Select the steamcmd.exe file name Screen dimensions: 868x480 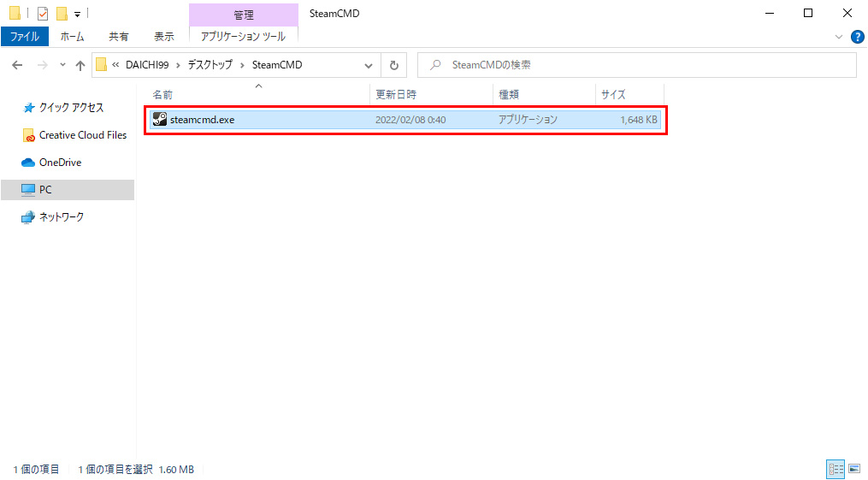tap(202, 120)
